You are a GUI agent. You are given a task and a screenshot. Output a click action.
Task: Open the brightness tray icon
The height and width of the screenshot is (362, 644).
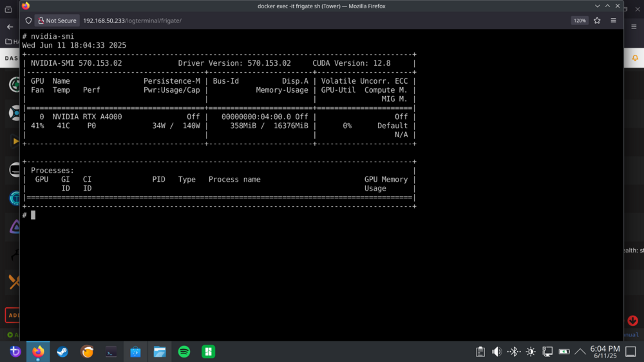pyautogui.click(x=531, y=352)
